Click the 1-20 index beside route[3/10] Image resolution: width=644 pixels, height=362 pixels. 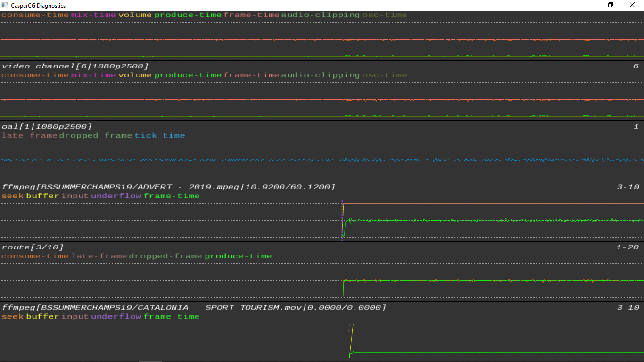pyautogui.click(x=628, y=247)
